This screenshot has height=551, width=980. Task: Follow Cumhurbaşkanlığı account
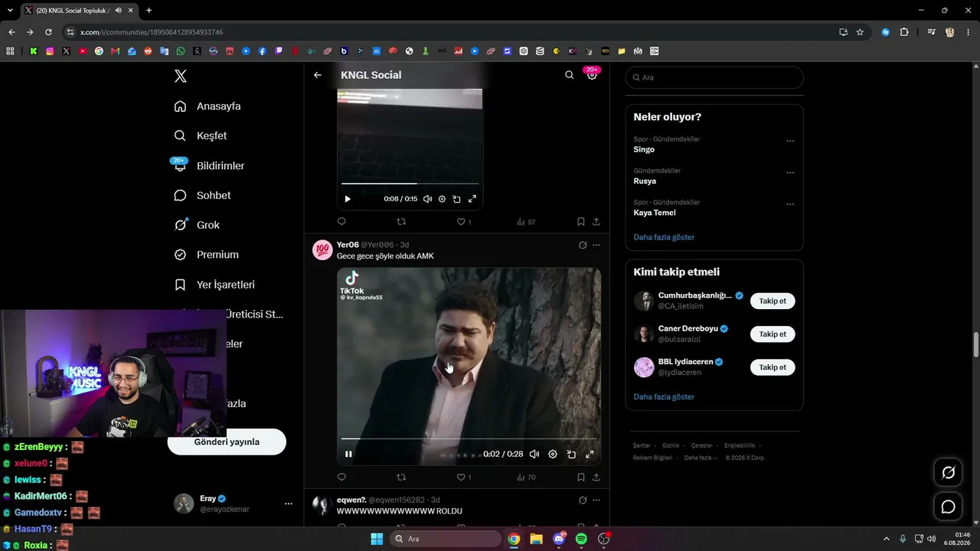pyautogui.click(x=773, y=301)
